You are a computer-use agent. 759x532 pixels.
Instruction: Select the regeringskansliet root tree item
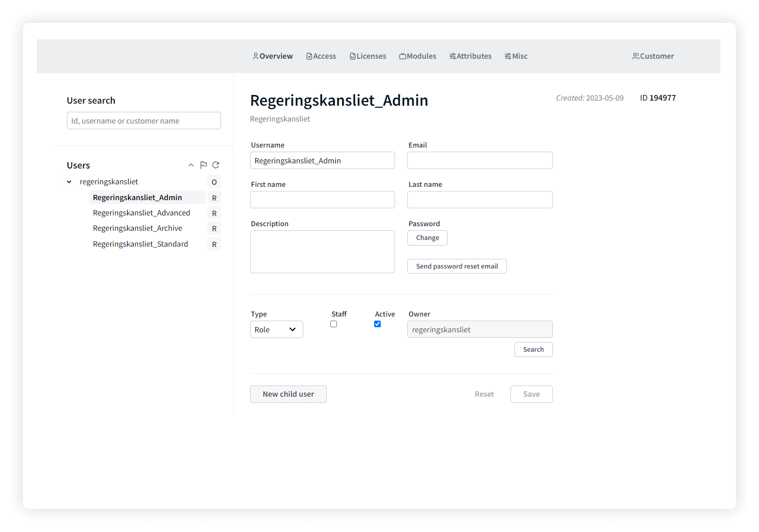coord(109,182)
